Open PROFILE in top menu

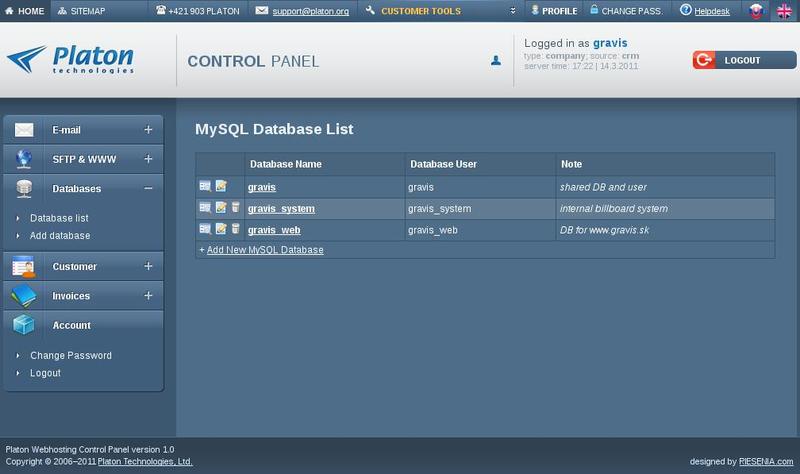click(554, 11)
